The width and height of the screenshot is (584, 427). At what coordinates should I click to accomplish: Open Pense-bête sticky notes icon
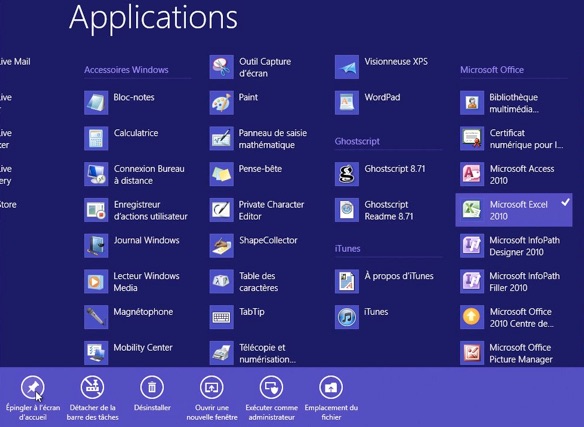click(x=222, y=174)
